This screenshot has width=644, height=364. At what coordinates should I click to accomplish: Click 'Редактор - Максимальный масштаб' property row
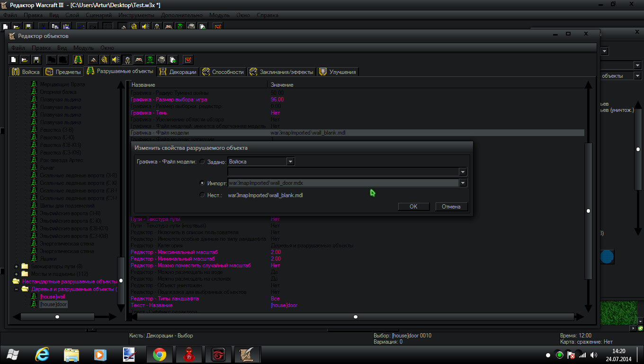[x=357, y=252]
